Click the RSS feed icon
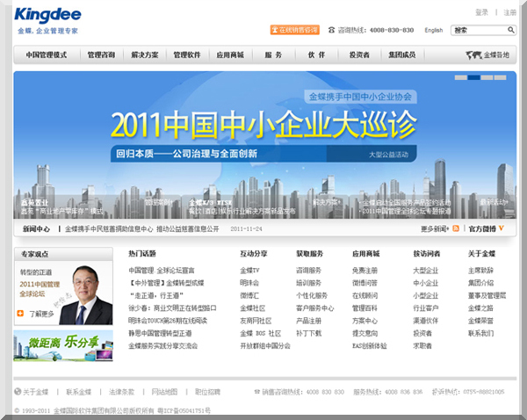The image size is (527, 420). [456, 228]
